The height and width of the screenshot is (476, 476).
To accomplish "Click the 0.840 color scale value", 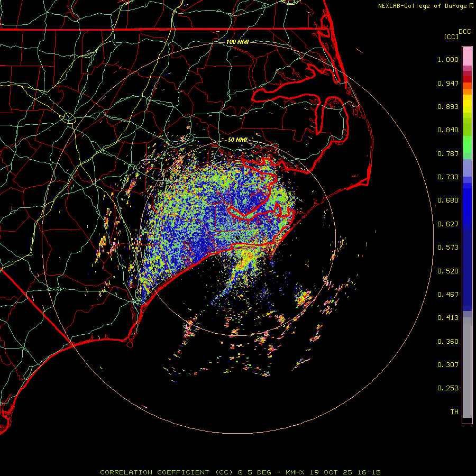I will click(448, 130).
